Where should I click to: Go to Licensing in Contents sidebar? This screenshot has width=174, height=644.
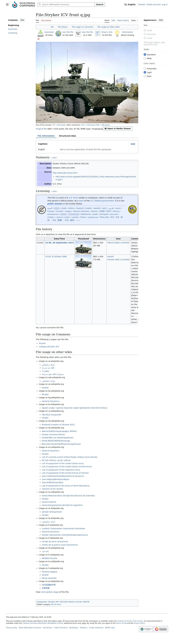12,33
